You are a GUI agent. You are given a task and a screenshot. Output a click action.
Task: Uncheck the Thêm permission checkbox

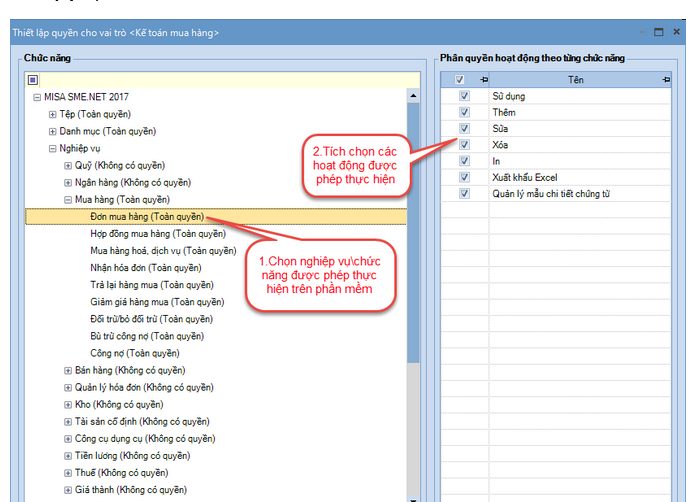coord(464,112)
